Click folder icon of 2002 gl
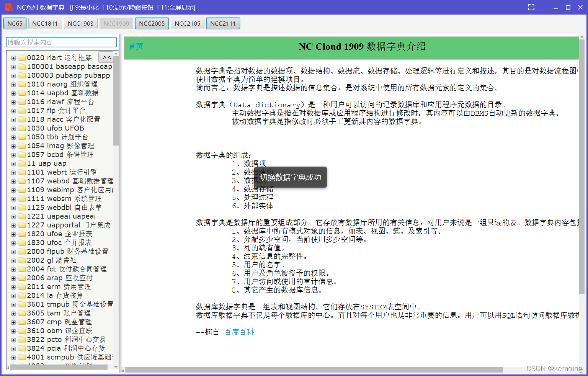The height and width of the screenshot is (376, 588). coord(22,260)
